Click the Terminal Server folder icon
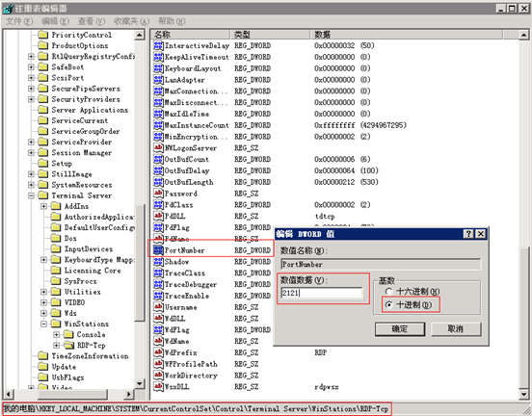Viewport: 532px width, 416px height. 42,195
